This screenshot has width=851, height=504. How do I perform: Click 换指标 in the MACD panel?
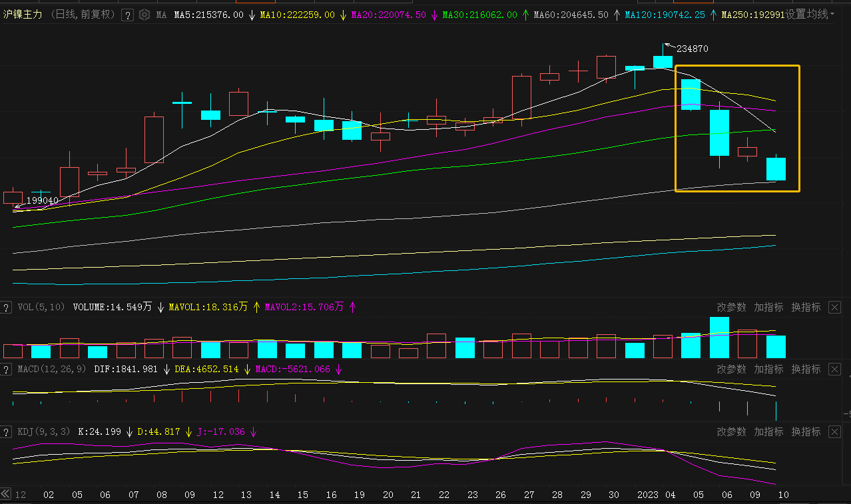(x=806, y=369)
